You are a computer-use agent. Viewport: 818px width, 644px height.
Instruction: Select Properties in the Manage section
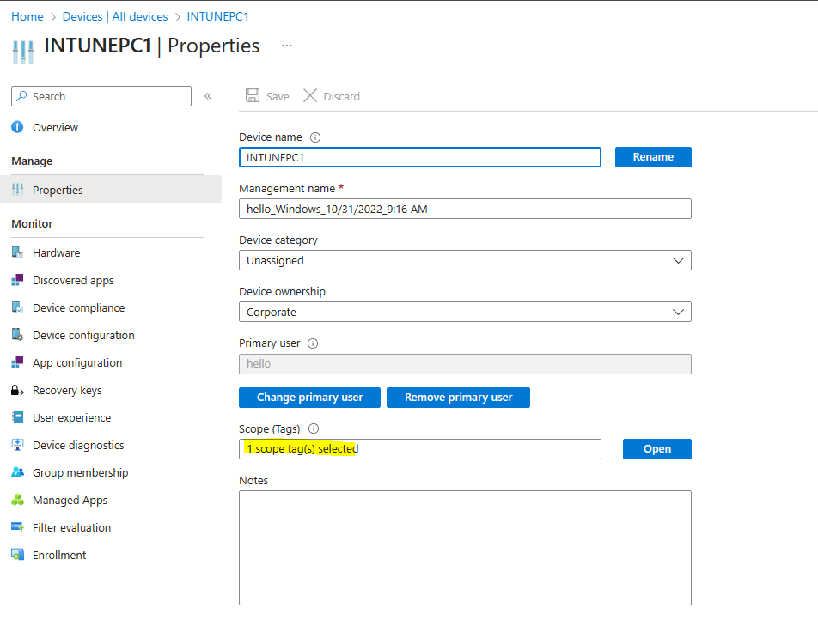[110, 190]
